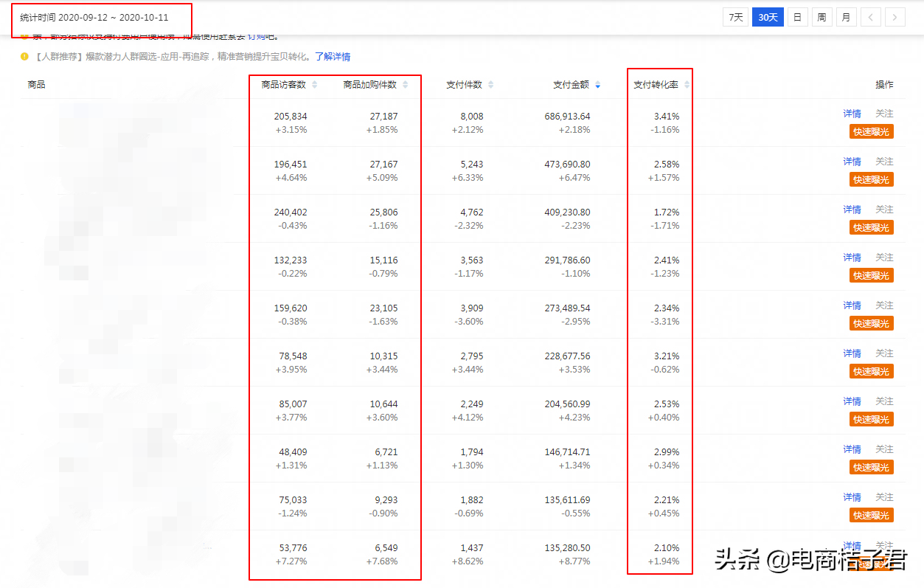Click conversion rate 1.72%

(x=667, y=212)
